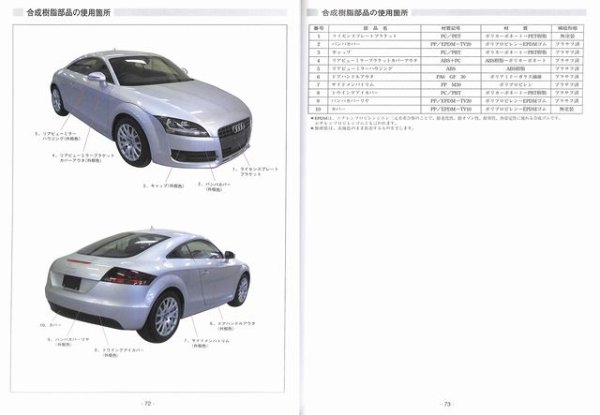Click the PA6 GF 30 cell in row 6
The width and height of the screenshot is (600, 415).
click(451, 77)
